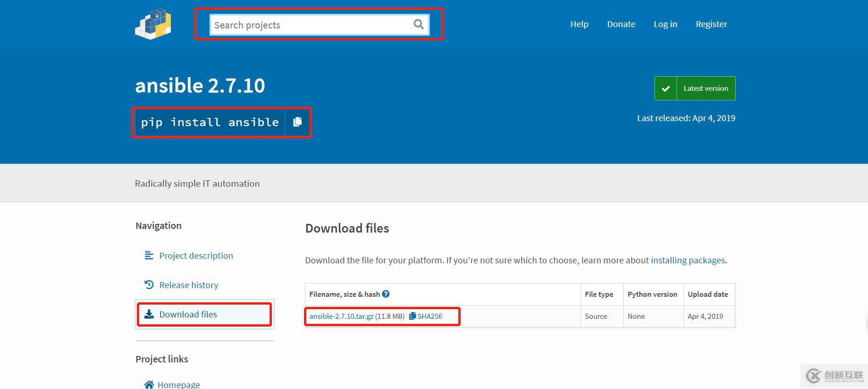
Task: Click the Radically simple IT automation text
Action: (197, 183)
